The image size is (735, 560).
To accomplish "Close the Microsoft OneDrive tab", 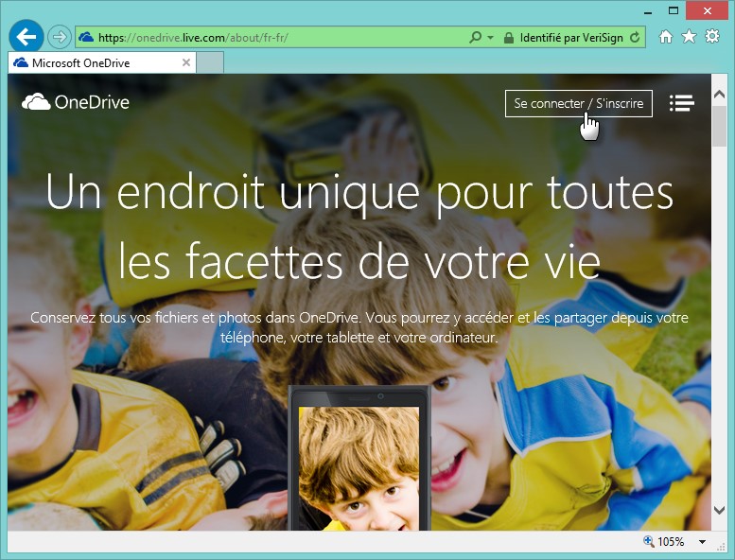I will [186, 63].
